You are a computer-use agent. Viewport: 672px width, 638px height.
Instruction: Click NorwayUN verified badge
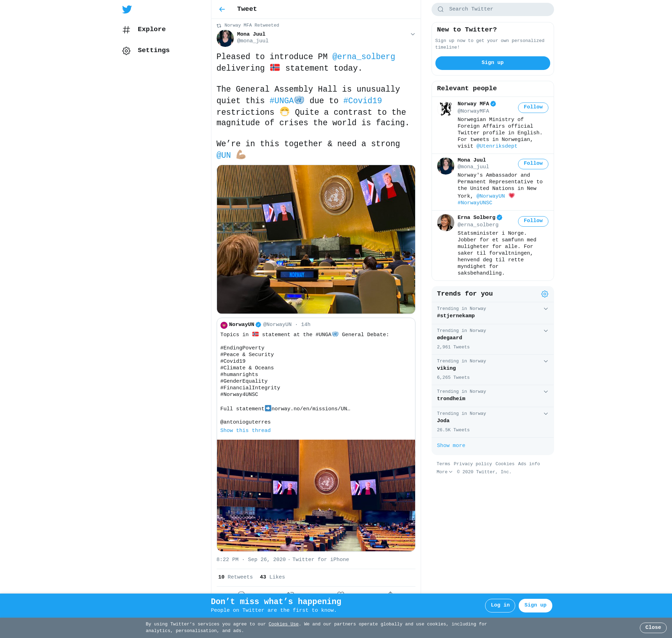click(258, 325)
